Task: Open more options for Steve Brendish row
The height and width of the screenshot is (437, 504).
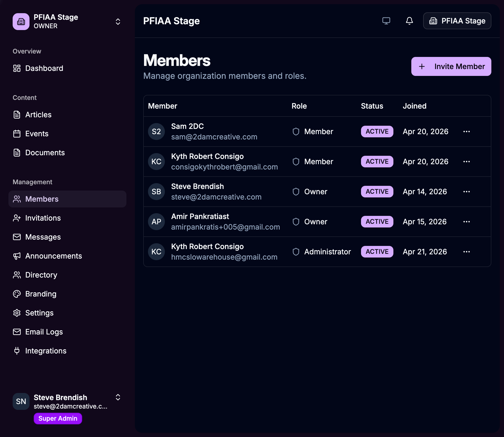Action: tap(467, 192)
